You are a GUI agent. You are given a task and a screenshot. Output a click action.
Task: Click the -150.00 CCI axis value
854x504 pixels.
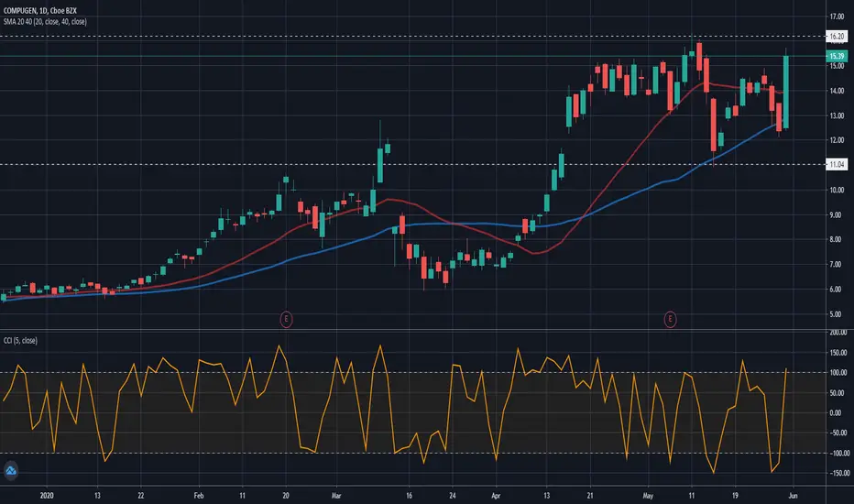pyautogui.click(x=838, y=473)
